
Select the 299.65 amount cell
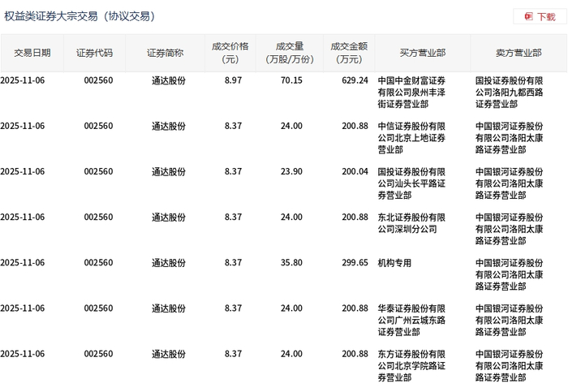pyautogui.click(x=355, y=263)
